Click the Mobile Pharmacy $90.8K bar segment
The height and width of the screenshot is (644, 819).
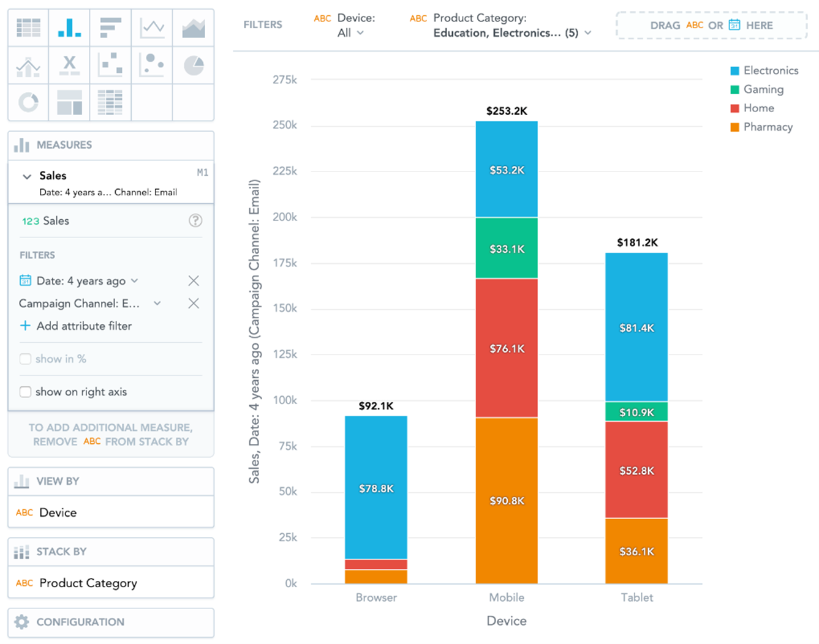(507, 501)
